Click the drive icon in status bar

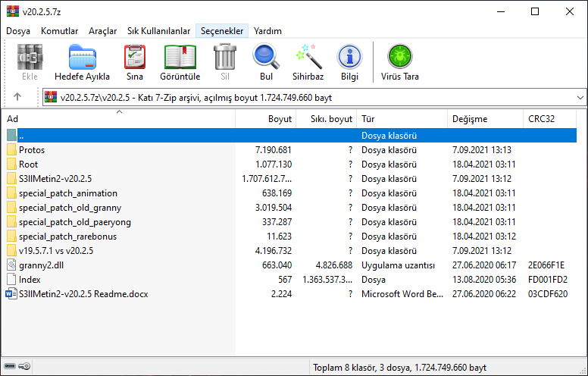(10, 366)
